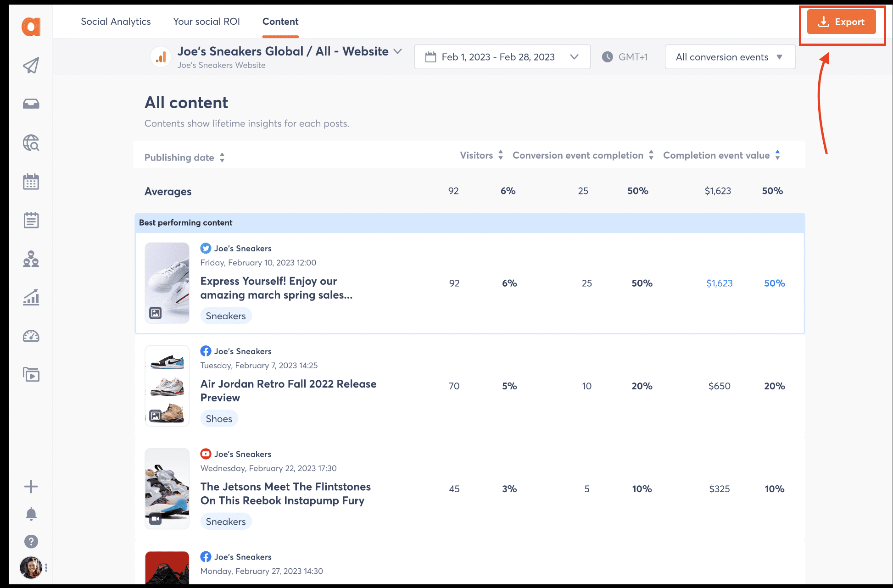Click Sneakers tag on Jetsons Reebok post

226,521
